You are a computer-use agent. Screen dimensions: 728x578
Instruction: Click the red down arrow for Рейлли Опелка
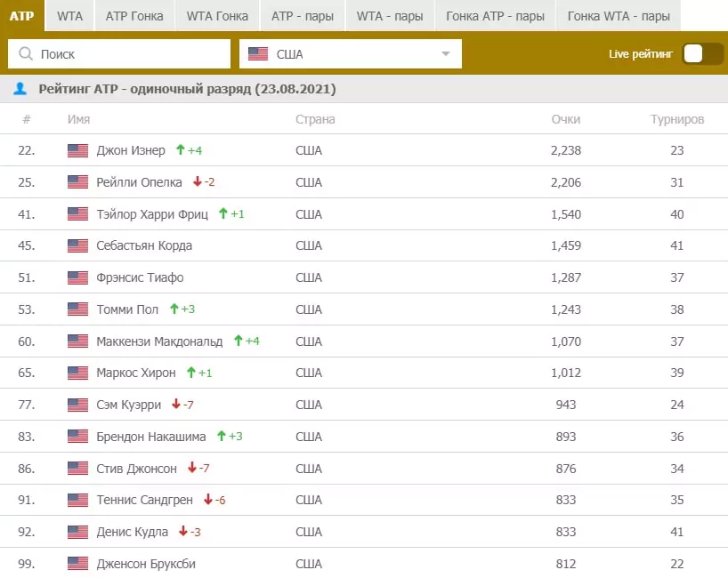coord(198,181)
